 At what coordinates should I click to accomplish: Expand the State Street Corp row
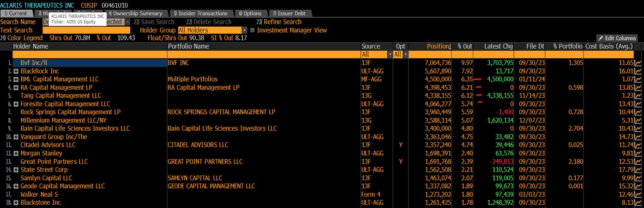click(x=16, y=170)
